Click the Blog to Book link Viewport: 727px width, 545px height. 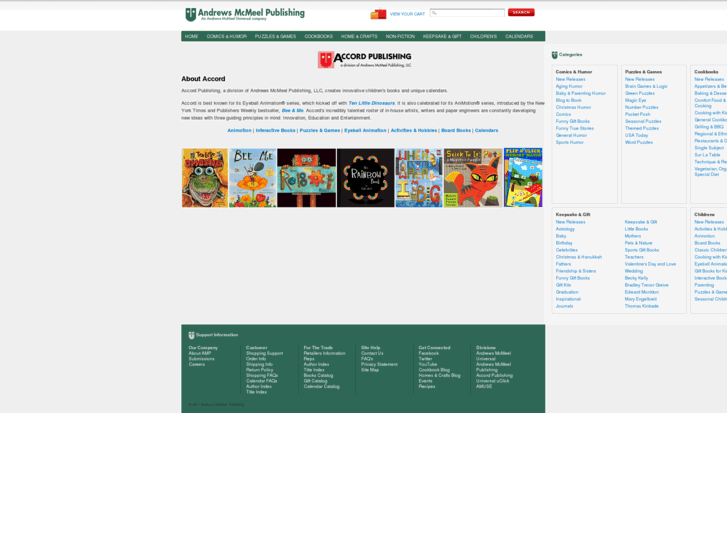[x=568, y=100]
